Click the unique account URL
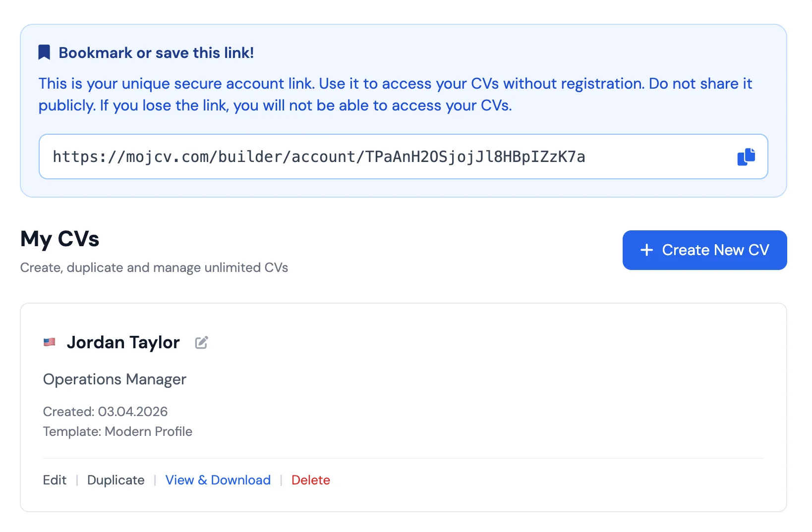 click(319, 157)
